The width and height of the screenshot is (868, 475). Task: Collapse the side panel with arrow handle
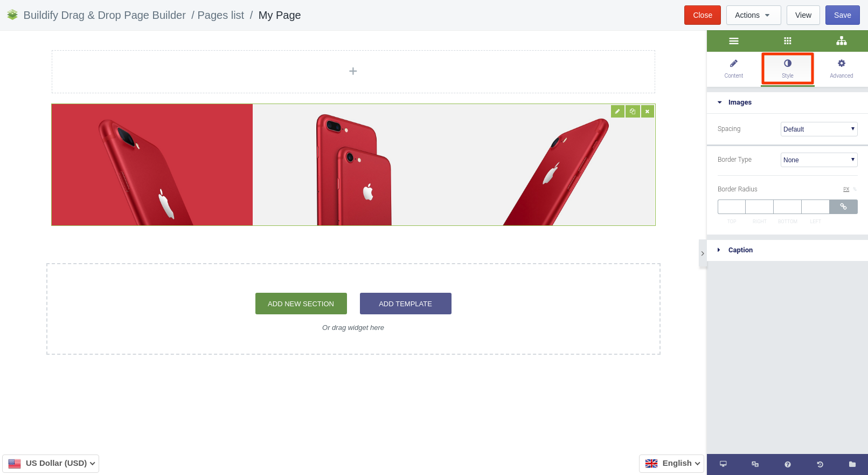click(x=703, y=253)
